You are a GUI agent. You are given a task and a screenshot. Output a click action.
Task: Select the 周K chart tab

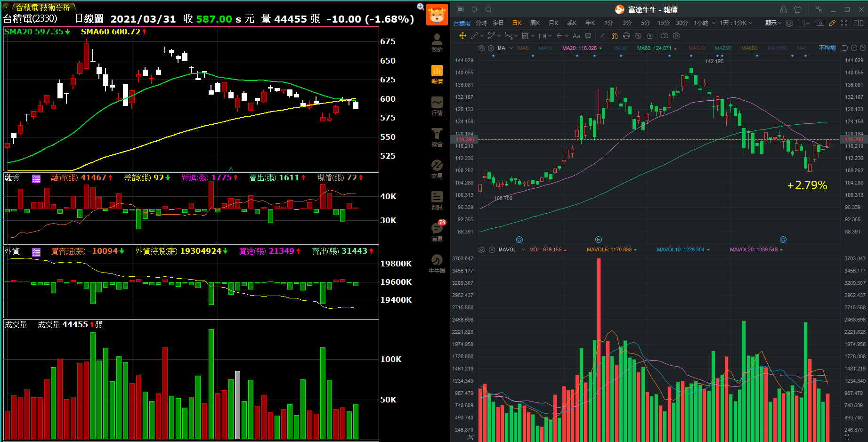535,23
